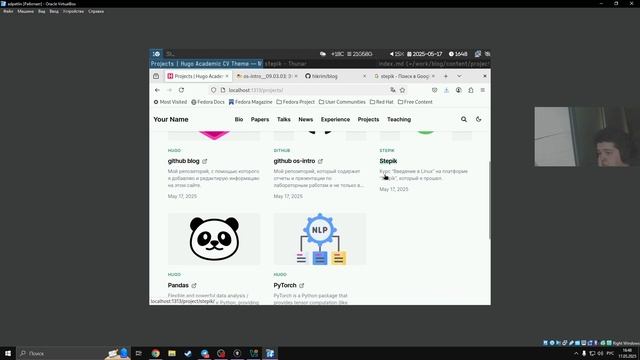Open File Explorer from the Windows taskbar
The image size is (640, 360).
[x=172, y=353]
